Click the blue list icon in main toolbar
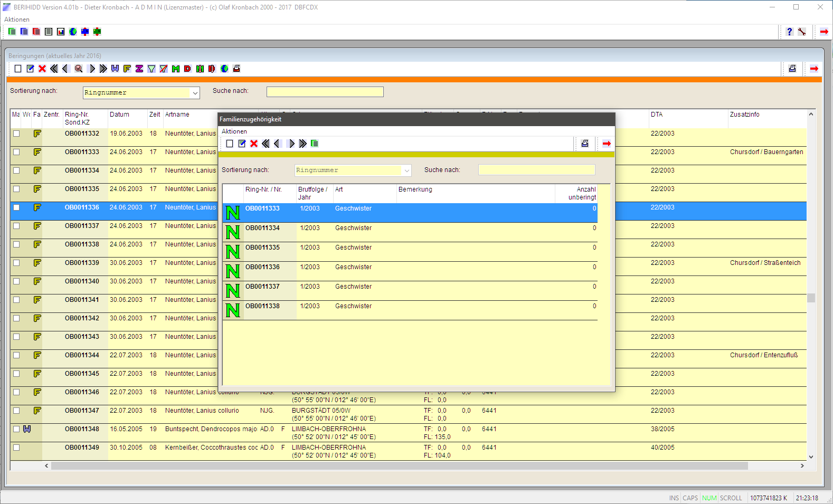 tap(24, 32)
